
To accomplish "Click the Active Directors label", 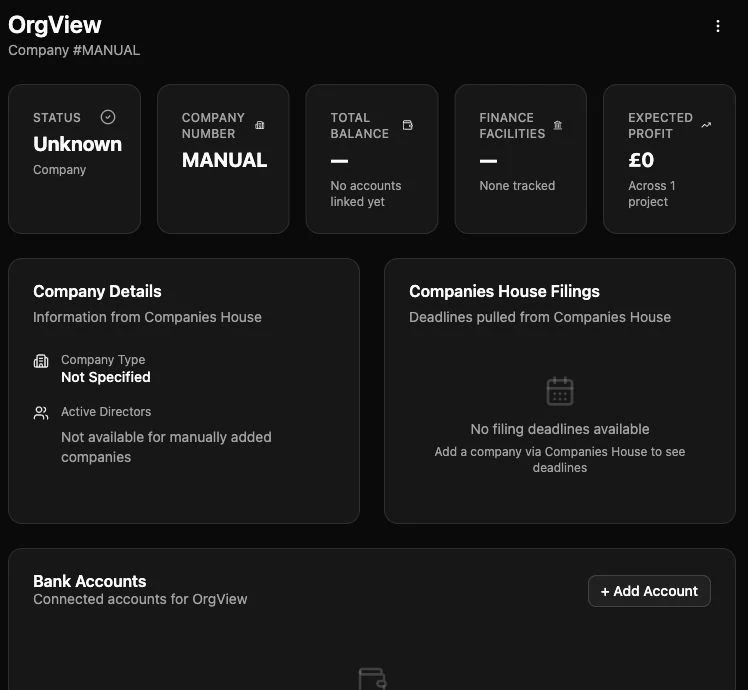I will (106, 411).
